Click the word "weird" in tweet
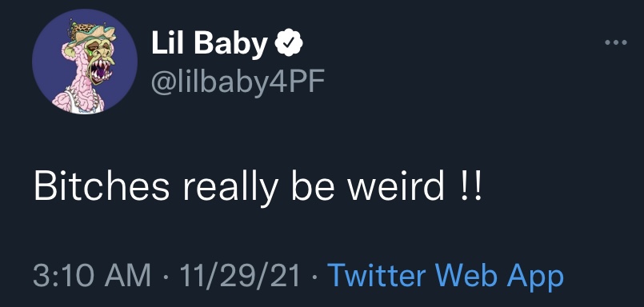 click(x=396, y=187)
